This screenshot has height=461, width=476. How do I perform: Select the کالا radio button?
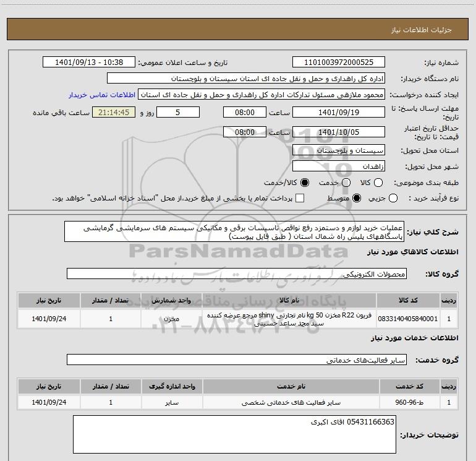click(378, 183)
